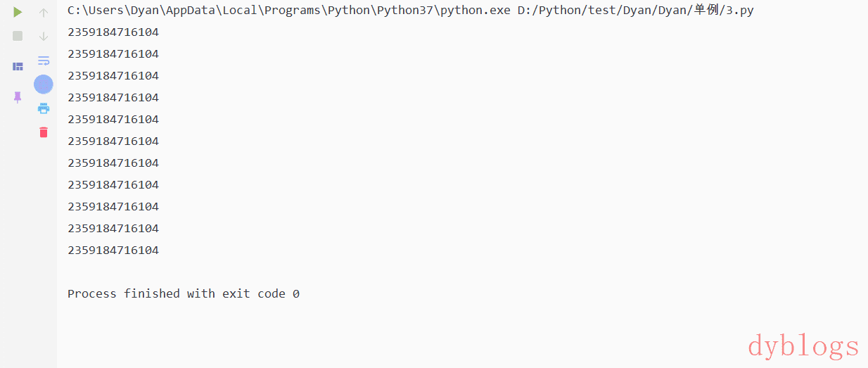Click the dyblogs watermark text

[x=803, y=346]
